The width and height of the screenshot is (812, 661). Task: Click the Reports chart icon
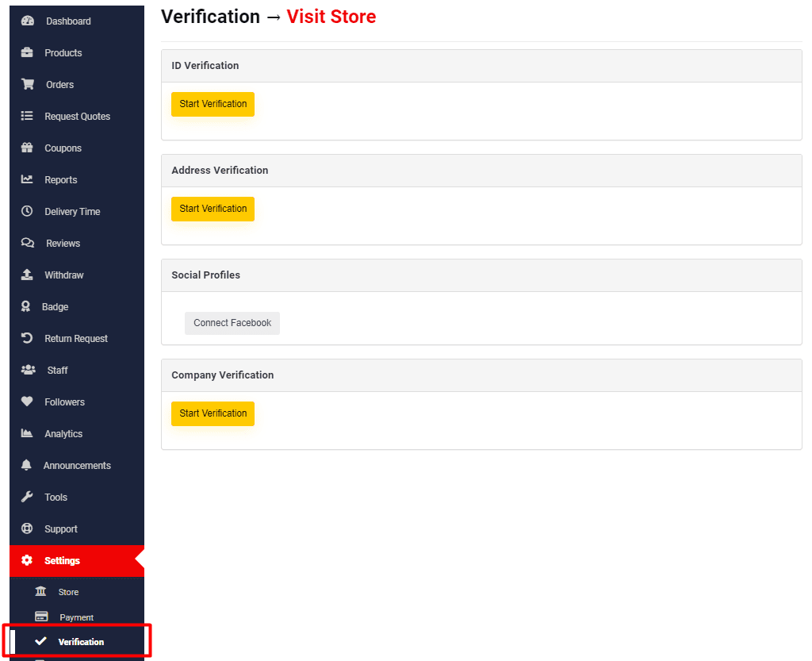pyautogui.click(x=27, y=180)
